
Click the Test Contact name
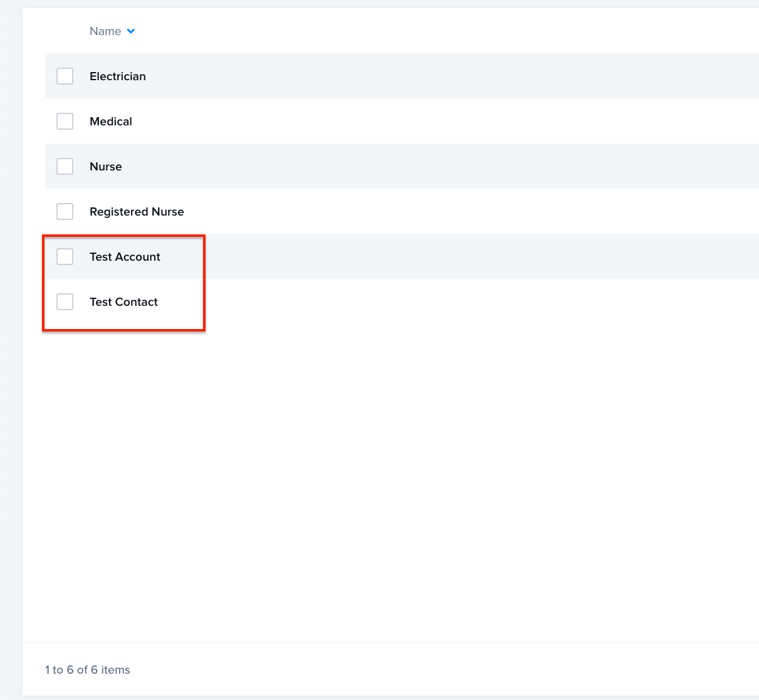tap(123, 302)
